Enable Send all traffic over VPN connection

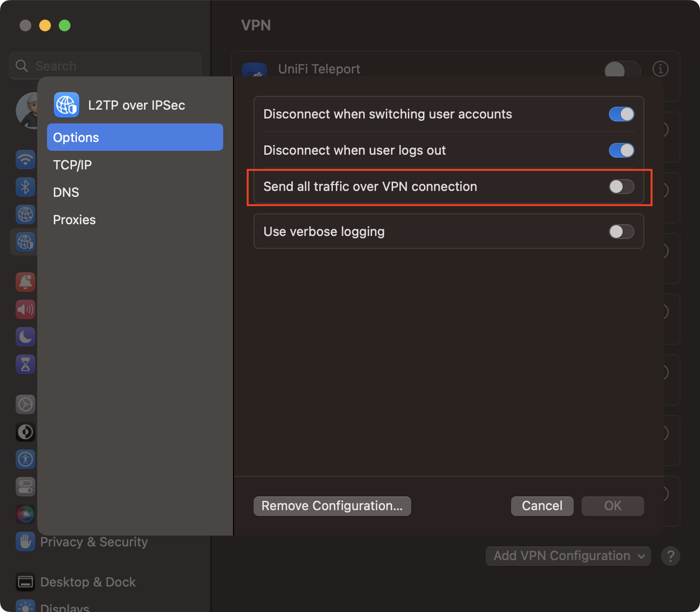click(621, 187)
